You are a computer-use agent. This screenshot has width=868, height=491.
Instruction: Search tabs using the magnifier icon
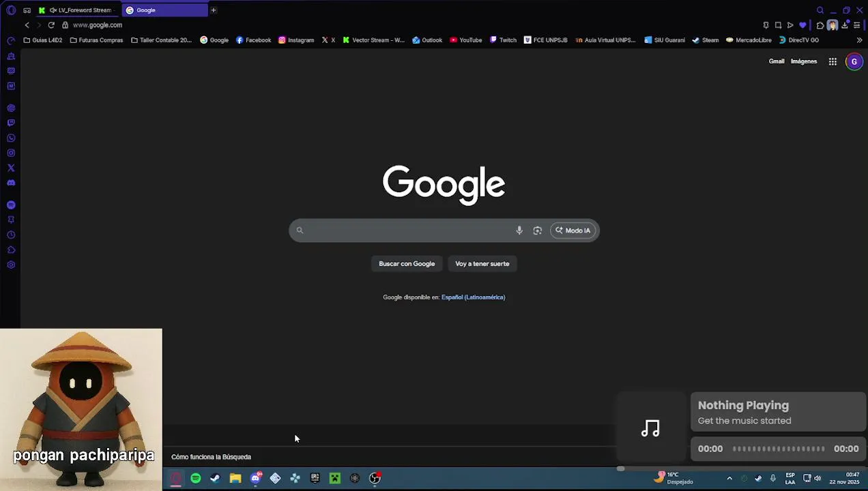(820, 10)
